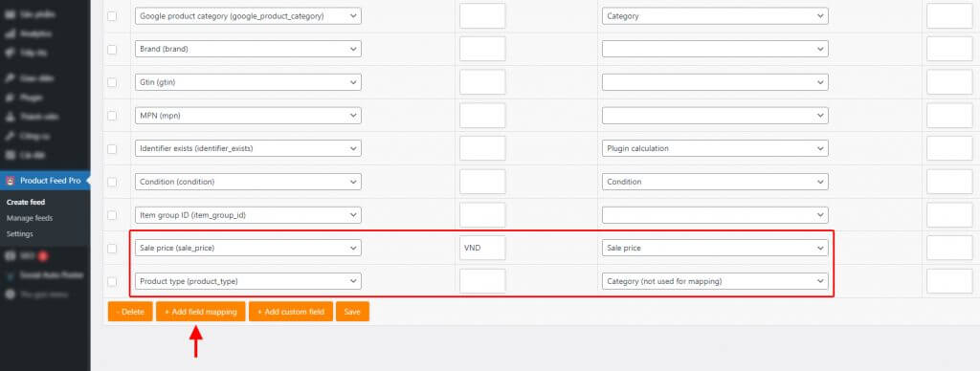
Task: Open empty value dropdown in MPN row
Action: 715,116
